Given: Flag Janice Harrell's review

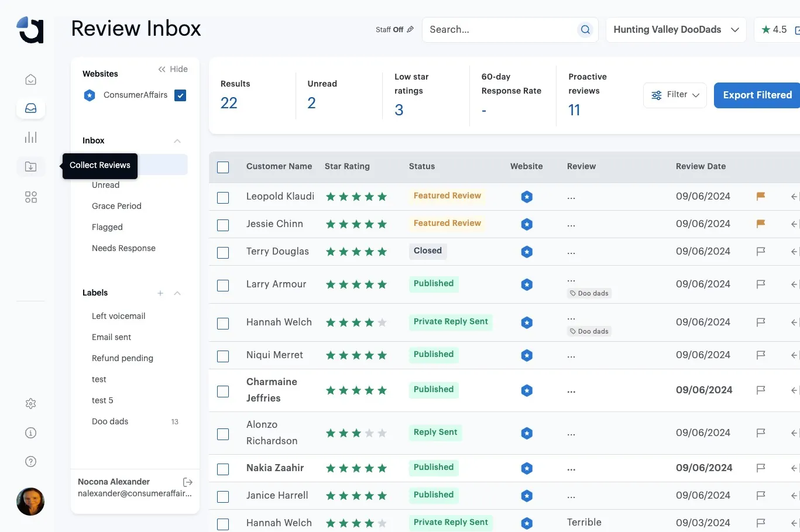Looking at the screenshot, I should click(x=761, y=496).
